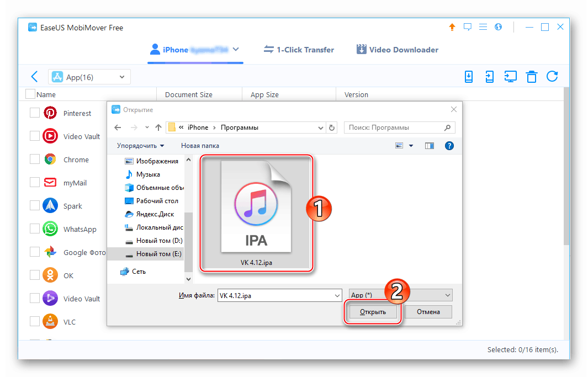Image resolution: width=588 pixels, height=377 pixels.
Task: Check the WhatsApp checkbox
Action: click(34, 229)
